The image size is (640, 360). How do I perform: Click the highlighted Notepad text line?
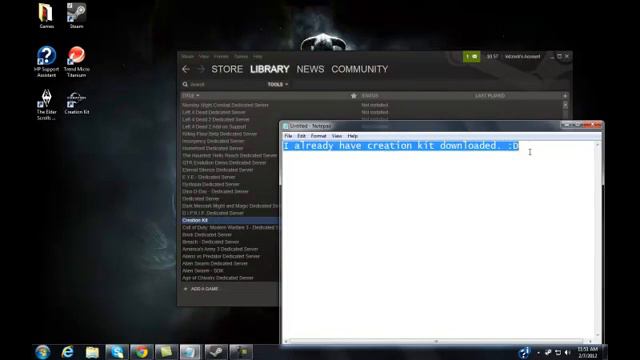401,146
